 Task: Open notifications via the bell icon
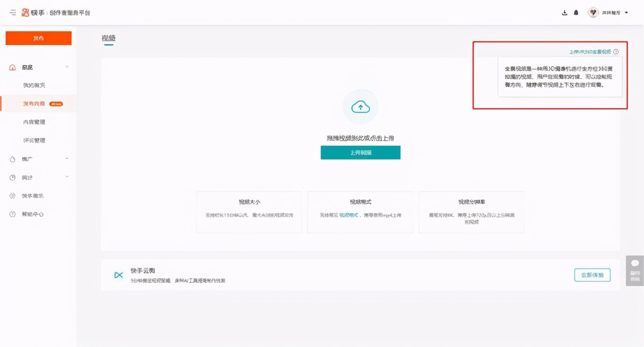[x=576, y=12]
